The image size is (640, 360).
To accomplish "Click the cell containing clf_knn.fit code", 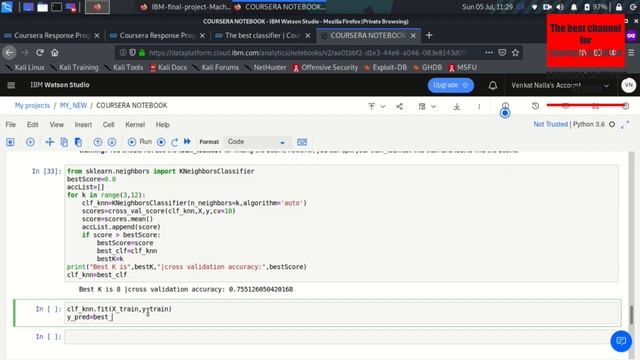I will [342, 313].
